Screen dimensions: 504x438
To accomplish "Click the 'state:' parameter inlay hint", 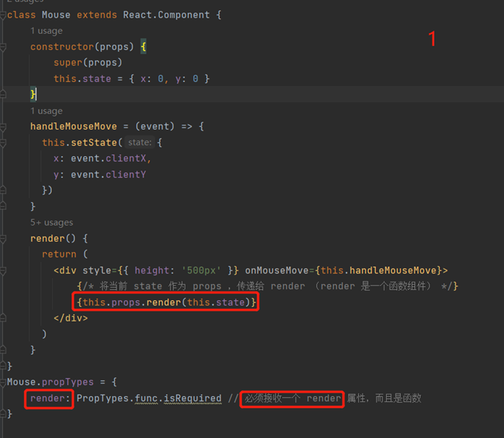I will tap(139, 142).
